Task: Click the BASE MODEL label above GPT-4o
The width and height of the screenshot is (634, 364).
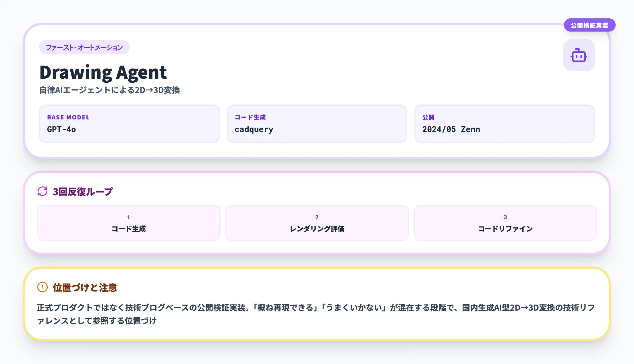Action: click(x=68, y=117)
